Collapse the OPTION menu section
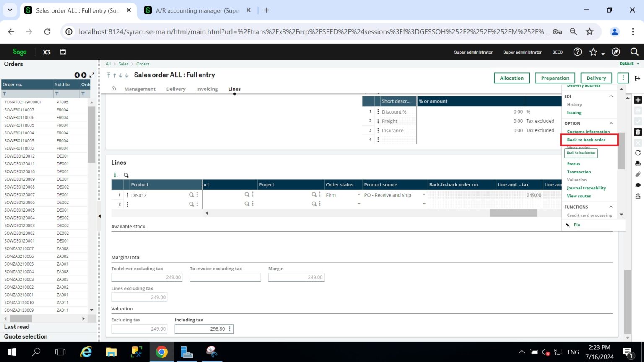The width and height of the screenshot is (644, 362). pyautogui.click(x=611, y=124)
